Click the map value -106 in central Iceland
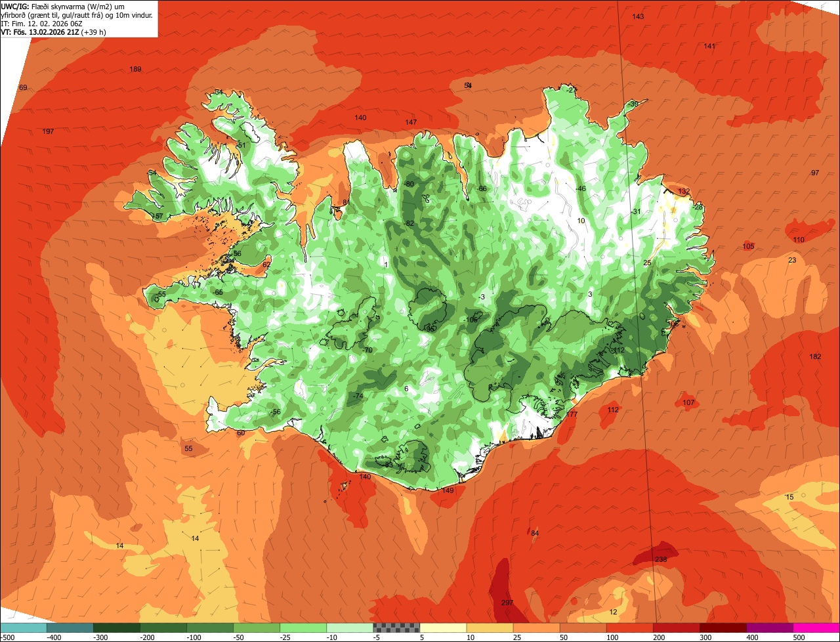Image resolution: width=840 pixels, height=642 pixels. [x=470, y=320]
